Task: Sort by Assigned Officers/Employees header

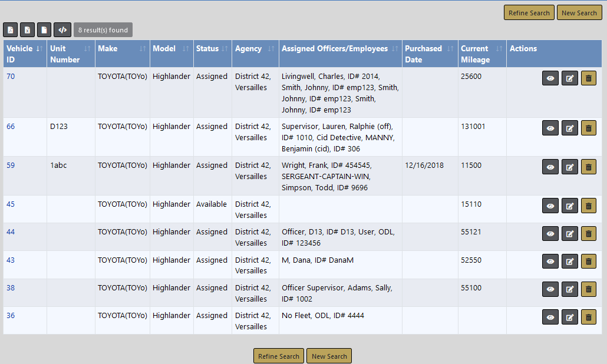Action: tap(340, 49)
